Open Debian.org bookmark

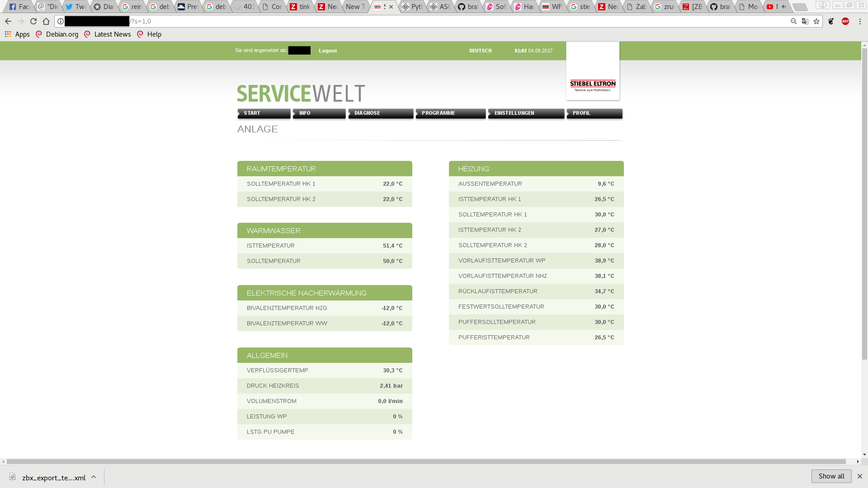[x=57, y=34]
